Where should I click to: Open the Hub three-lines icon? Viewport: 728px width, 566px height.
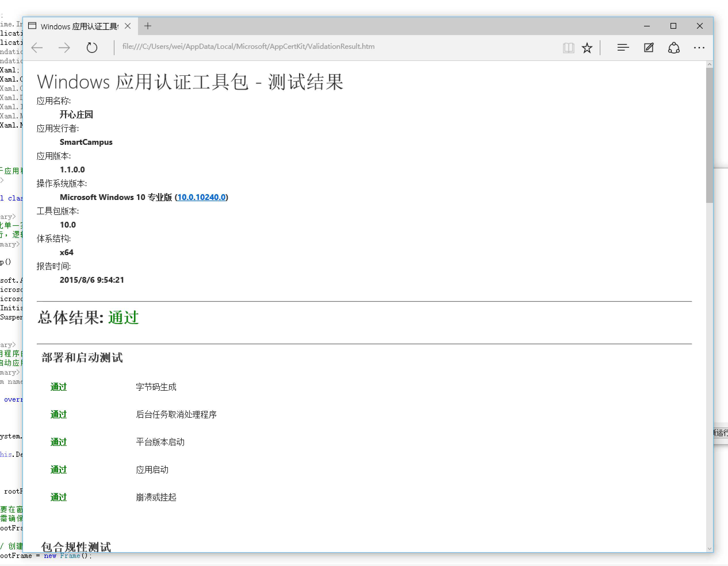coord(623,48)
